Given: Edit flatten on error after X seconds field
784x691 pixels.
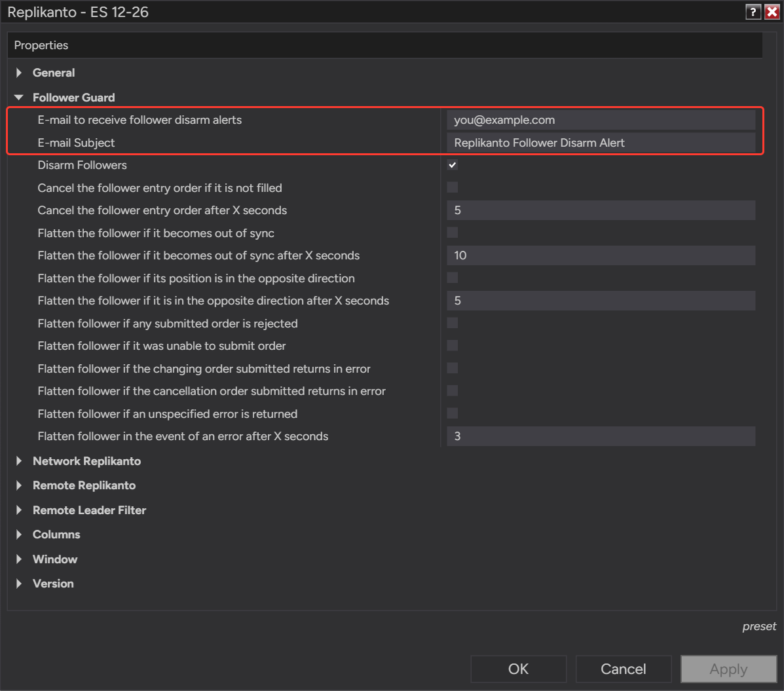Looking at the screenshot, I should coord(601,436).
